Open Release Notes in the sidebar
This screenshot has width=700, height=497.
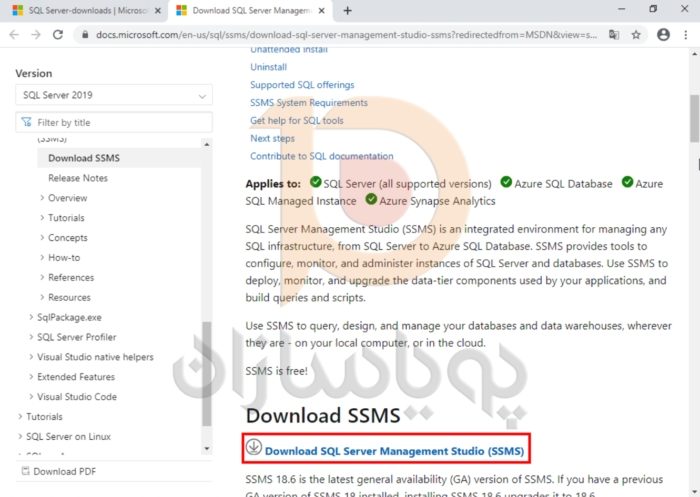(x=78, y=178)
